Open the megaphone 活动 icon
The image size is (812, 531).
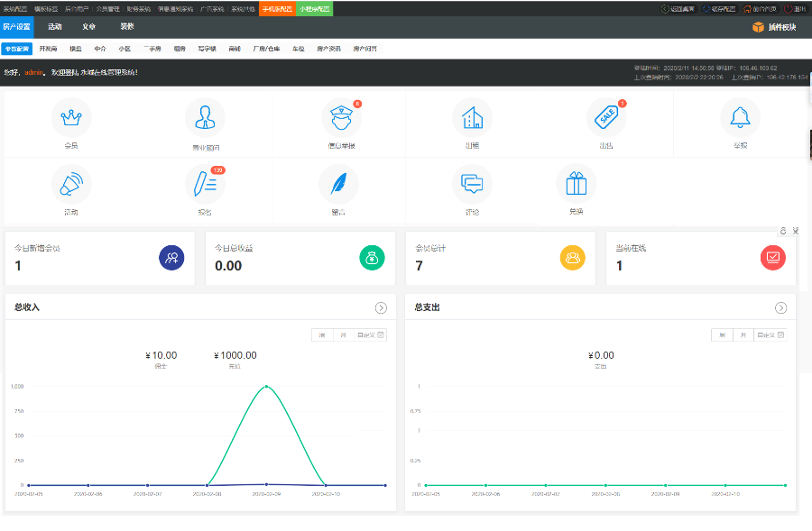coord(70,184)
